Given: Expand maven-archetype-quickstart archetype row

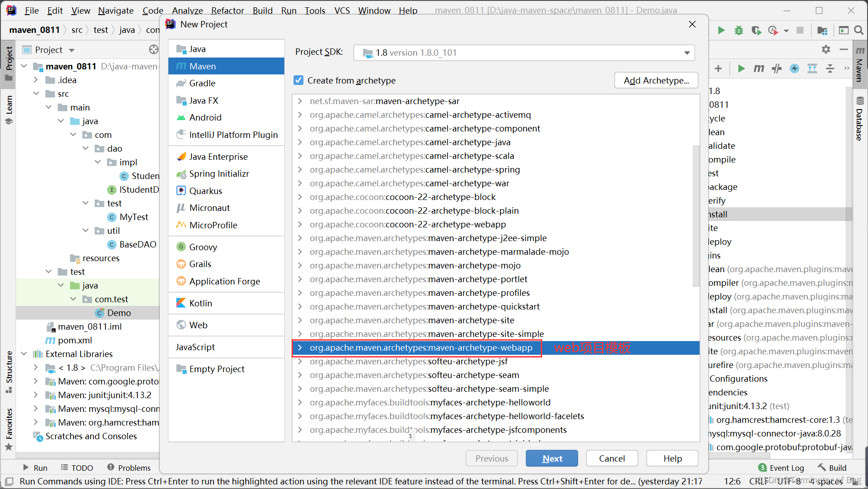Looking at the screenshot, I should point(300,306).
